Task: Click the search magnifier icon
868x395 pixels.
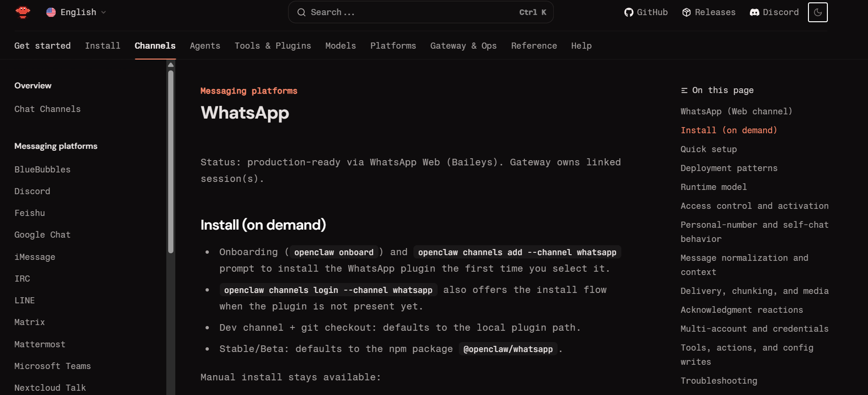Action: tap(301, 12)
